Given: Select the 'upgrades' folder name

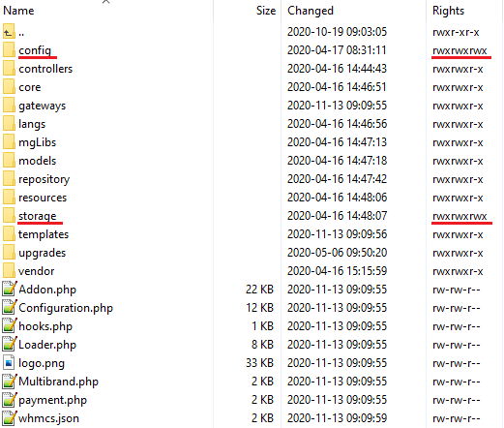Looking at the screenshot, I should tap(42, 254).
